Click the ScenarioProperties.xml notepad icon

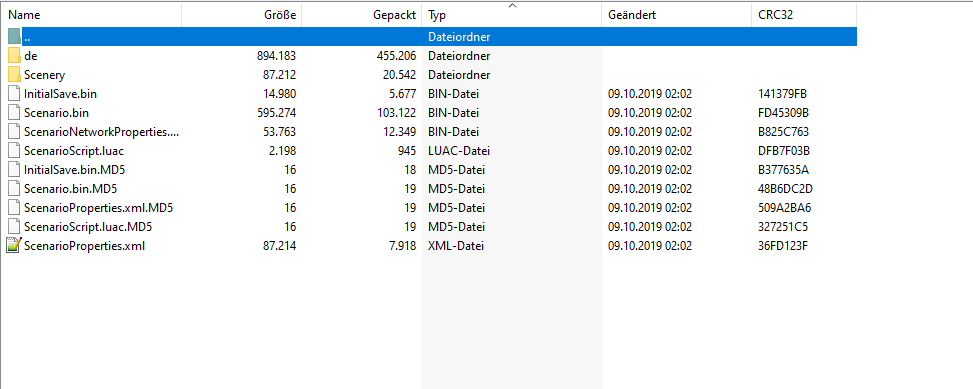14,246
